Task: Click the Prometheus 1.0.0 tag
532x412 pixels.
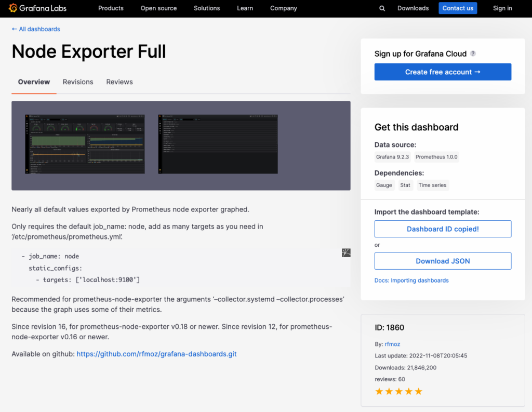Action: coord(436,157)
